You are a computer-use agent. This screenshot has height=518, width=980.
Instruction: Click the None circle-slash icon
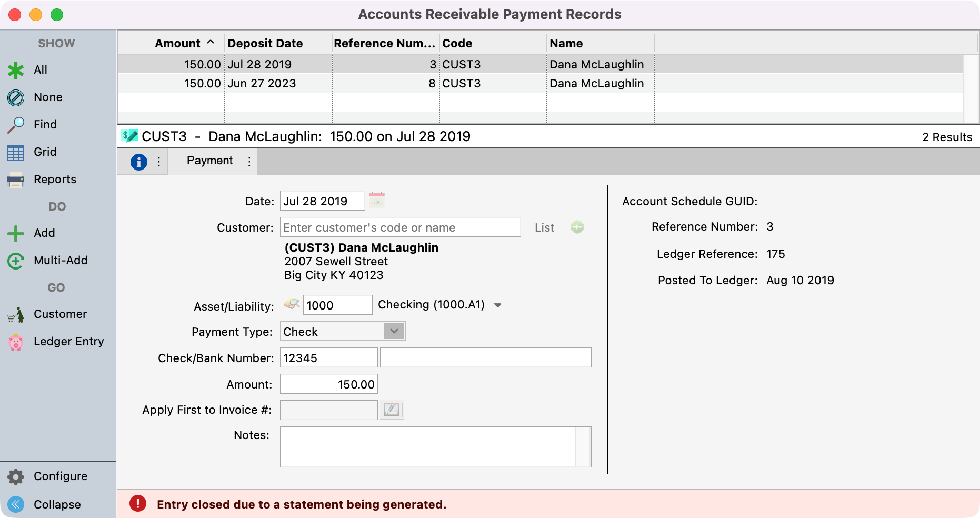(x=16, y=97)
